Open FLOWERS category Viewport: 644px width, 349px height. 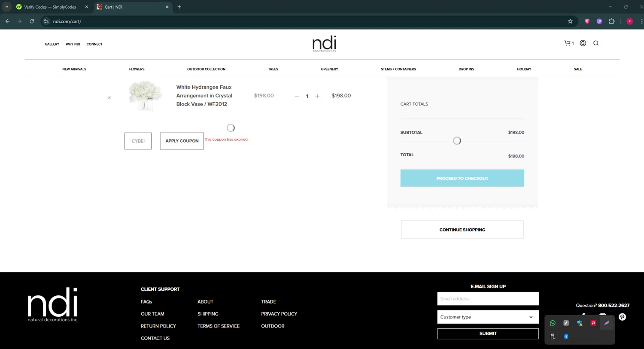[x=137, y=69]
